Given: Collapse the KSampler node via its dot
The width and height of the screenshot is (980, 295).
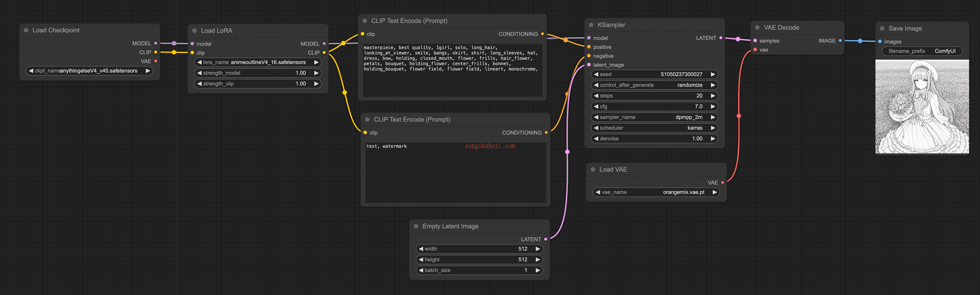Looking at the screenshot, I should coord(591,25).
